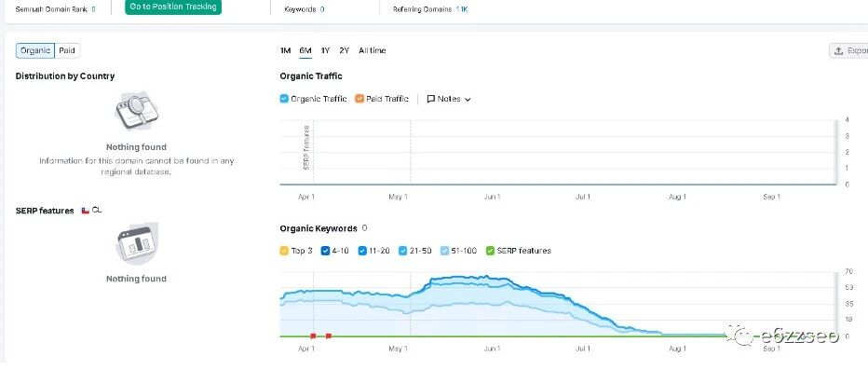Toggle the Organic Traffic checkbox

pos(284,99)
